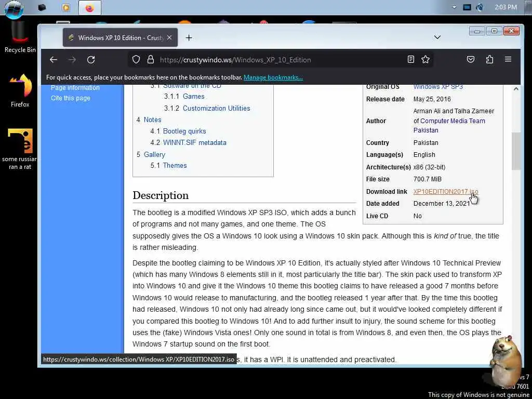The height and width of the screenshot is (399, 532).
Task: Download the XP10EDITION2017.iso link
Action: click(x=445, y=192)
